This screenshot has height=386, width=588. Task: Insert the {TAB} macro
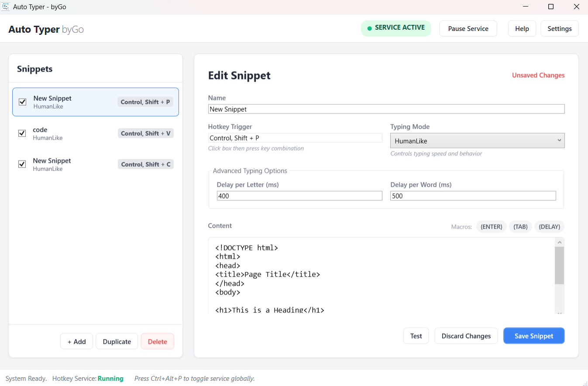[x=520, y=227]
